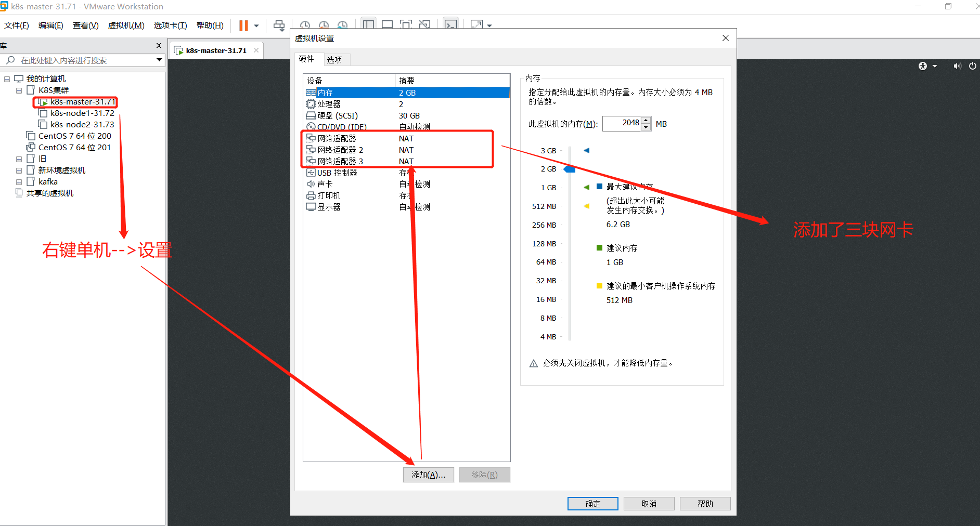Select the 显示器 device row

pyautogui.click(x=407, y=207)
